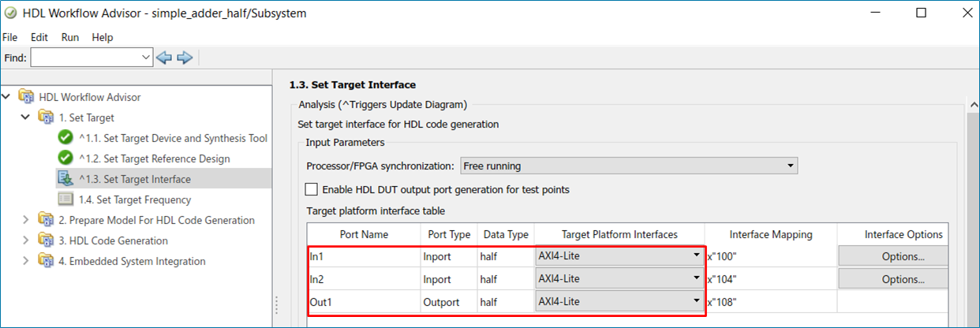Click the Find next arrow icon
This screenshot has height=328, width=980.
pos(185,58)
